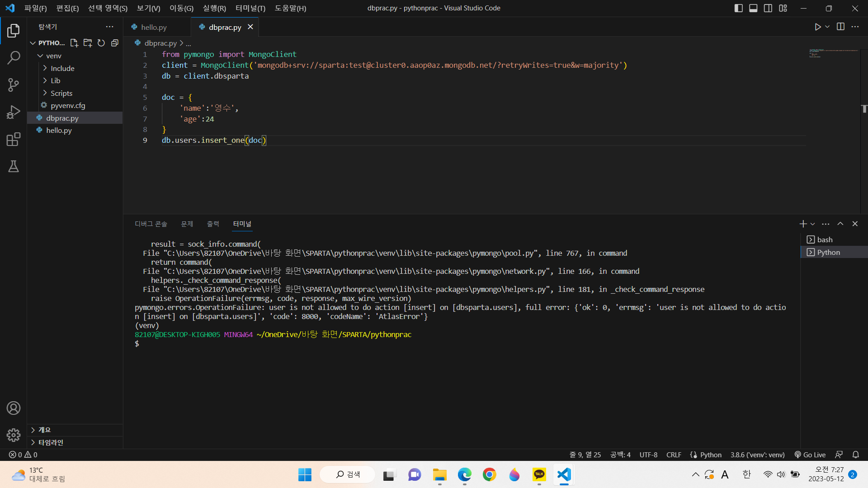This screenshot has height=488, width=868.
Task: Open the Run and Debug view
Action: pyautogui.click(x=14, y=112)
